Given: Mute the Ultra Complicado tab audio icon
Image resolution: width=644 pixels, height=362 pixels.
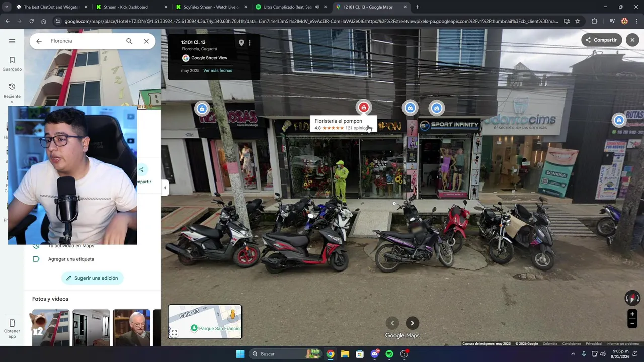Looking at the screenshot, I should tap(317, 7).
